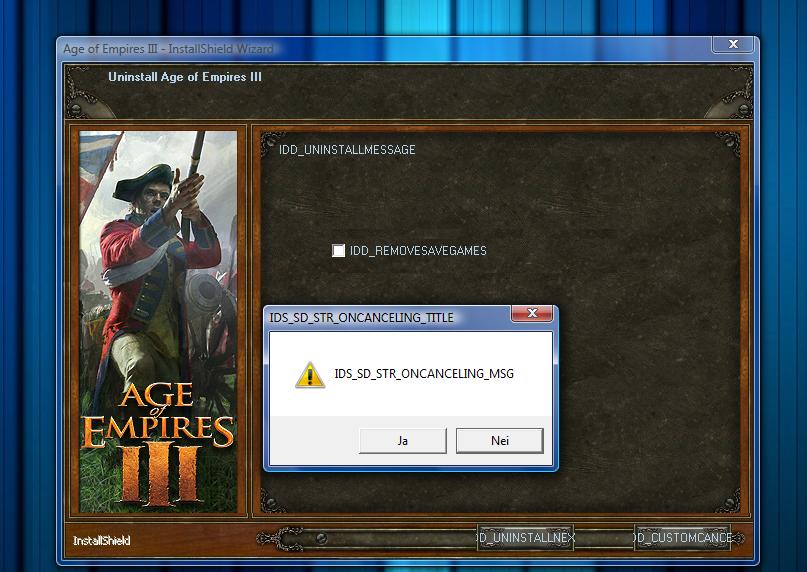
Task: Tick the IDD_REMOVESAVEGAMES checkbox
Action: click(338, 251)
